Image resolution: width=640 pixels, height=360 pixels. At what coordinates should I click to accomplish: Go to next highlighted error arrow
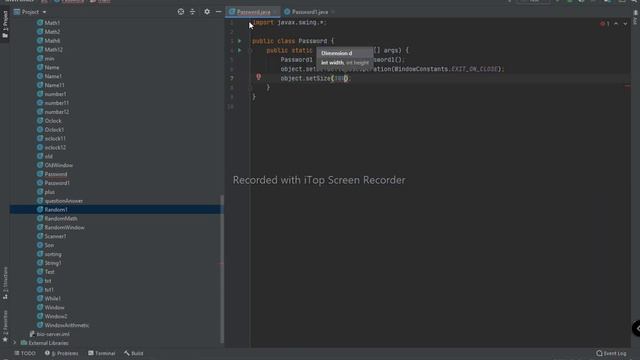coord(625,24)
